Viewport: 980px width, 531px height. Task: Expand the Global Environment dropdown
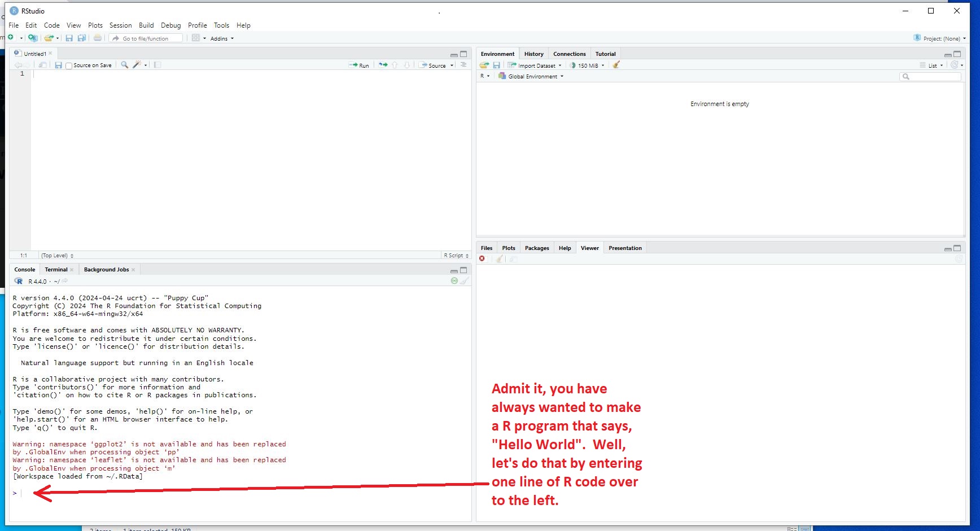click(x=531, y=76)
